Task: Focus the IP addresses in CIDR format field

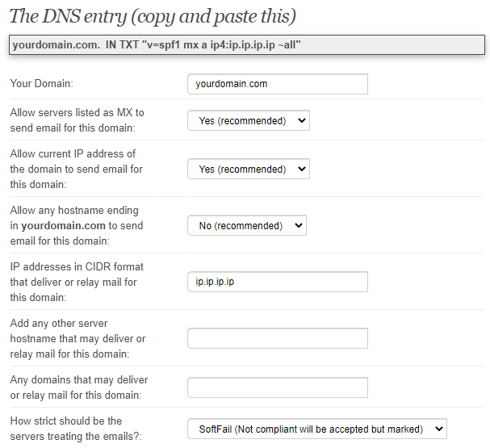Action: coord(277,282)
